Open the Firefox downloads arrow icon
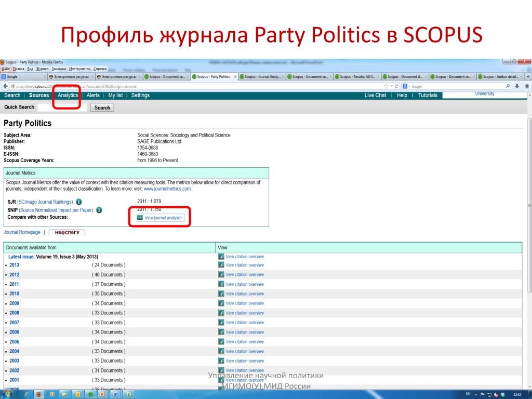Screen dimensions: 532x399 tap(517, 86)
